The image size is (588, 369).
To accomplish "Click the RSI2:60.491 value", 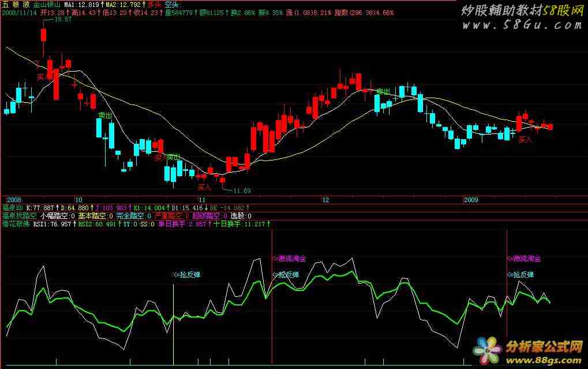I will (97, 224).
